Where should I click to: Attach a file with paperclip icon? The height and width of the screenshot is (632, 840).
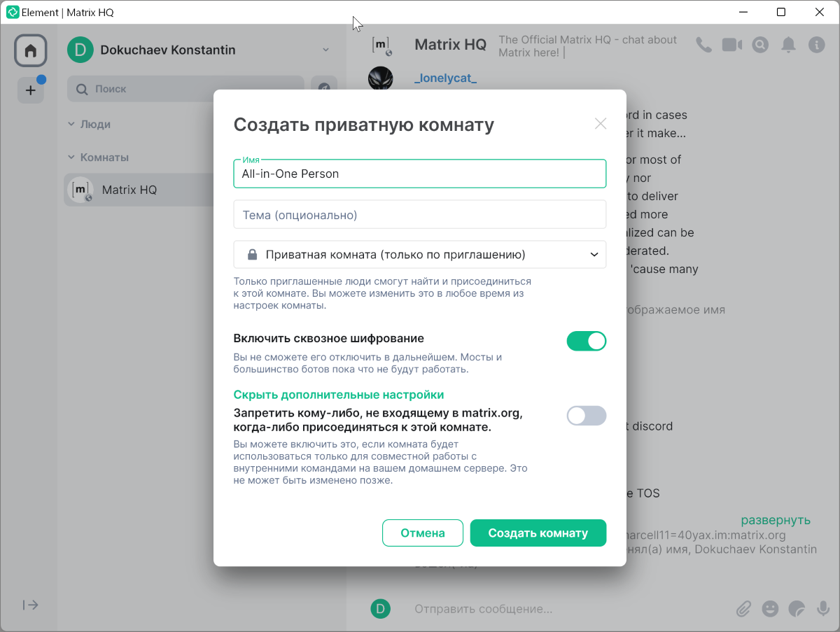(743, 609)
